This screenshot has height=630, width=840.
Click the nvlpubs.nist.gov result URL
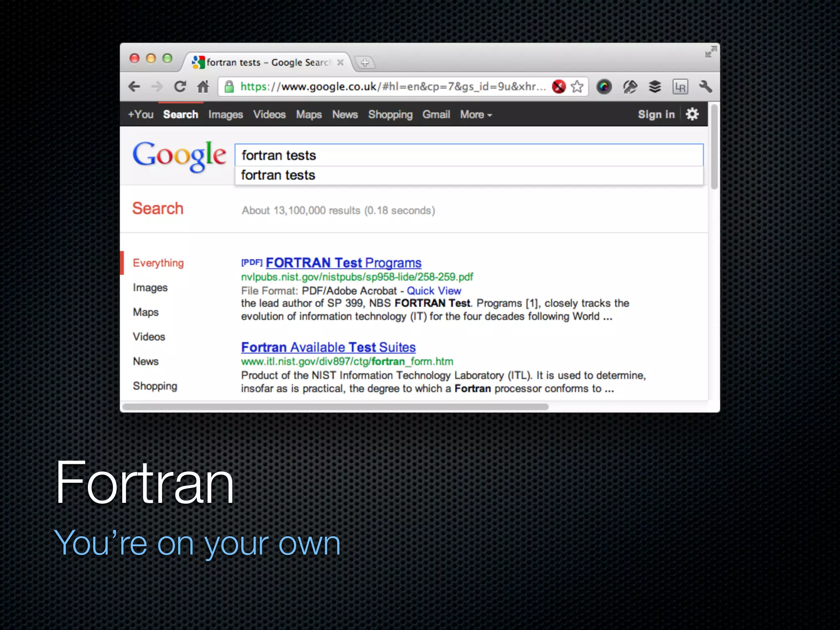click(357, 277)
